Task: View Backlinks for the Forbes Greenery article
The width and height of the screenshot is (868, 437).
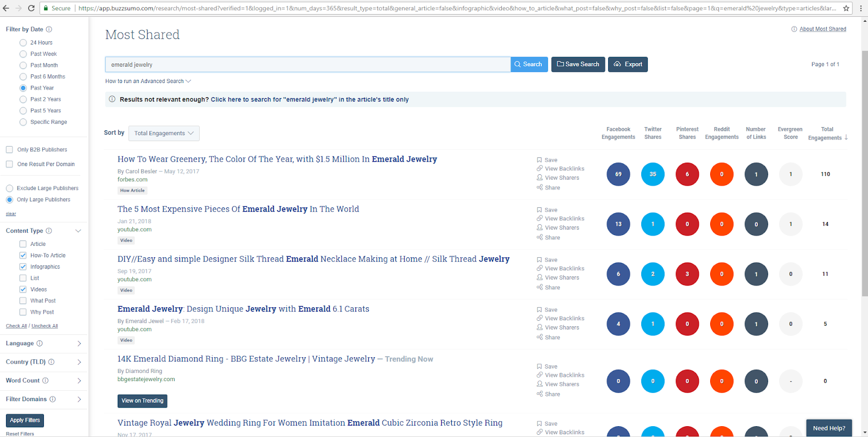Action: point(560,169)
